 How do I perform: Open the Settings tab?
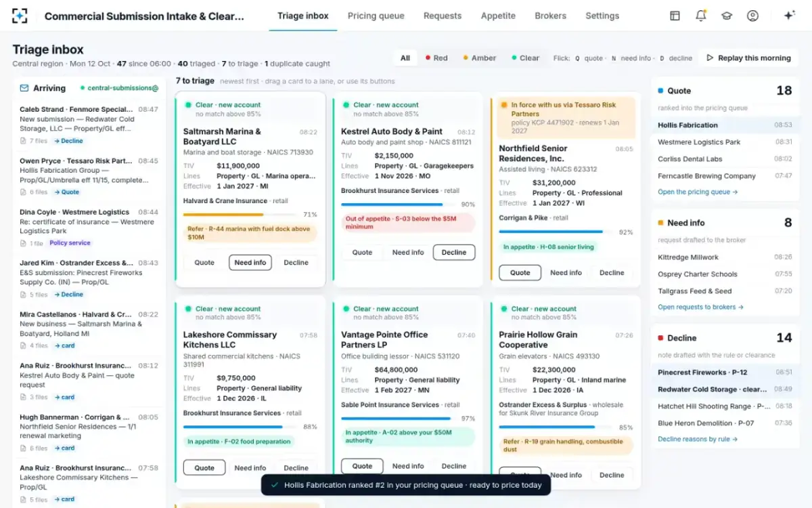click(602, 16)
